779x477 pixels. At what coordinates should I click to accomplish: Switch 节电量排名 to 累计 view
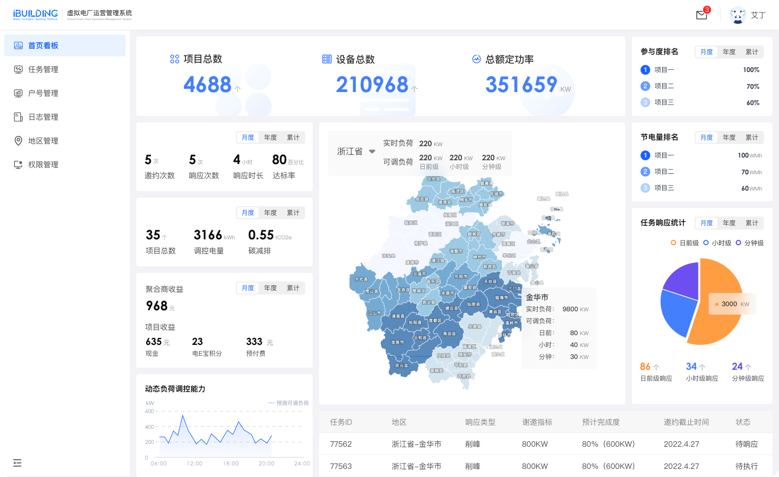pyautogui.click(x=752, y=137)
